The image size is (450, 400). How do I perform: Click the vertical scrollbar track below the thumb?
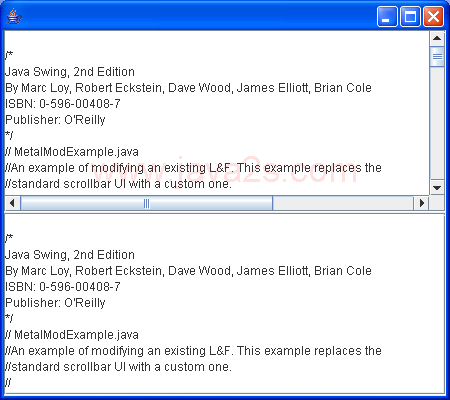(x=437, y=123)
